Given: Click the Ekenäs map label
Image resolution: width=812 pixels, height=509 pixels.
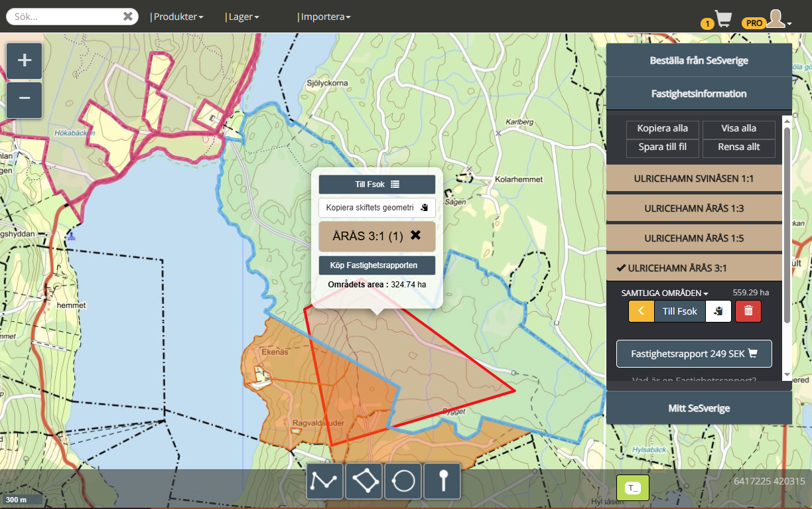Looking at the screenshot, I should tap(275, 352).
